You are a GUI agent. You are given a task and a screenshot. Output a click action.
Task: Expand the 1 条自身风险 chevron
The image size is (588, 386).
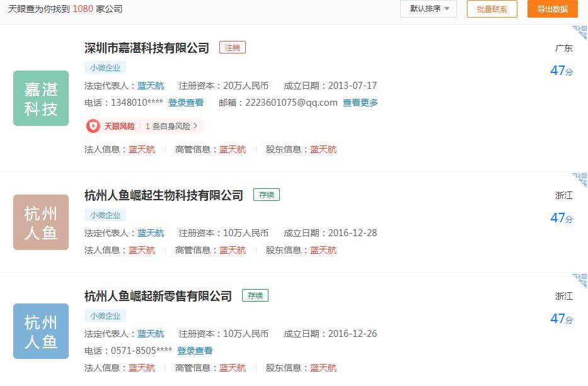click(x=195, y=126)
